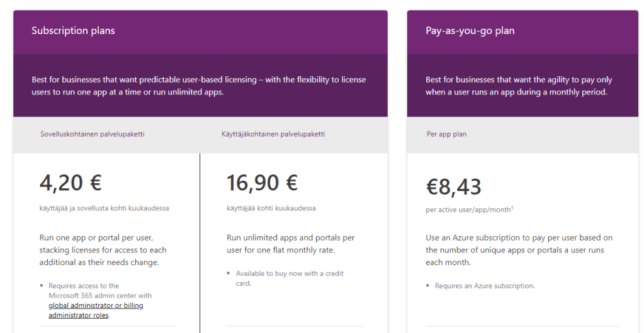Click the agility to pay description text

pyautogui.click(x=519, y=86)
